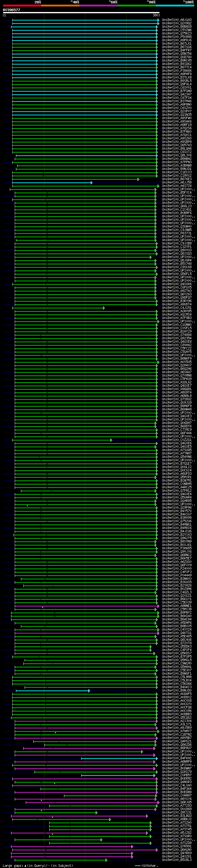Select label UniRef100_A7PPN3
This screenshot has width=197, height=868.
pos(177,162)
